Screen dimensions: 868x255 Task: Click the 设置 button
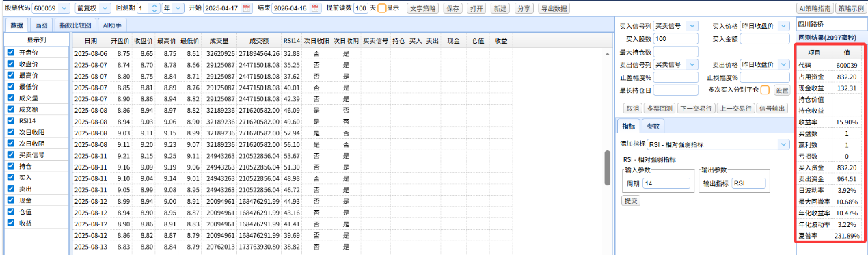(781, 90)
